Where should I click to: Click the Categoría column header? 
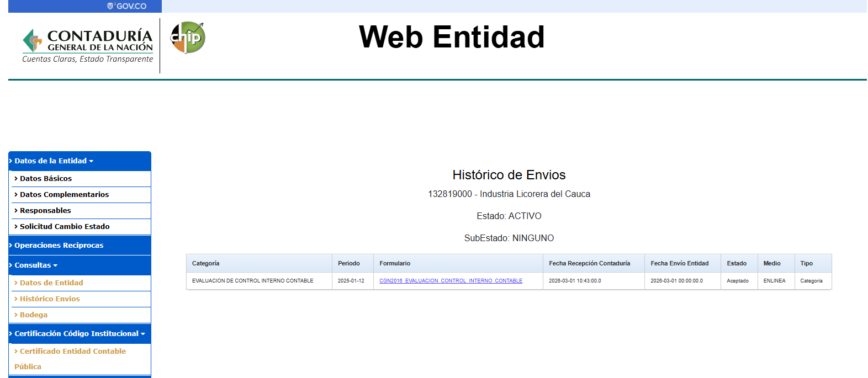pyautogui.click(x=206, y=264)
